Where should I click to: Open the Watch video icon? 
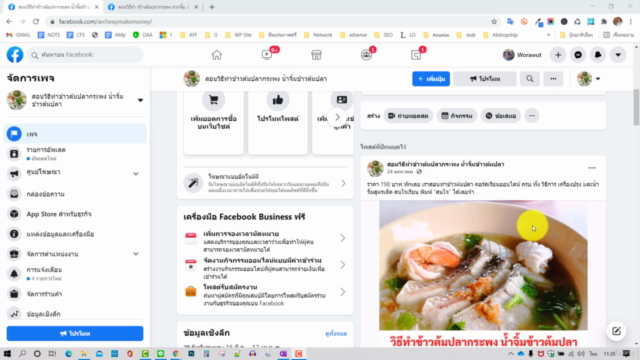pos(267,55)
